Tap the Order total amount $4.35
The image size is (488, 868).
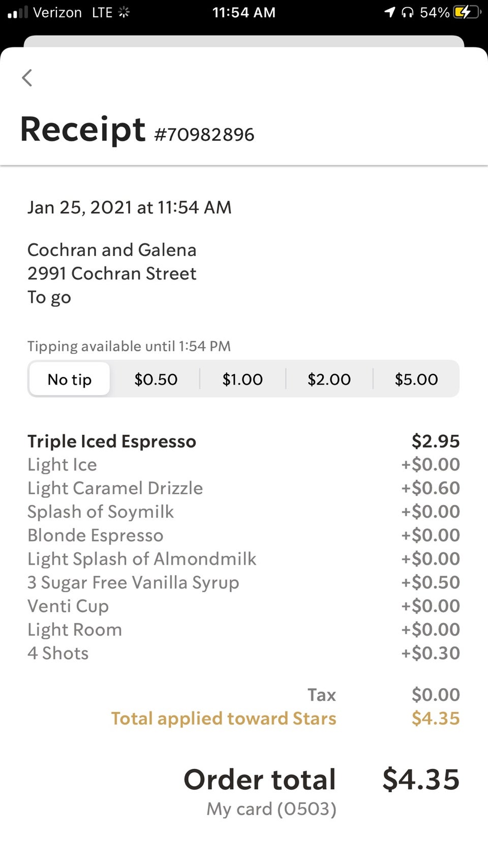421,780
